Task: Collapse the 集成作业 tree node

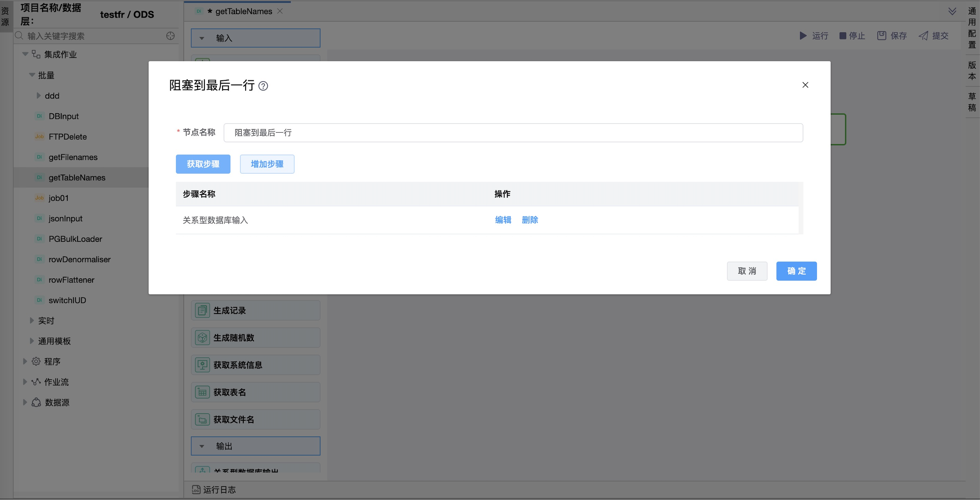Action: click(25, 55)
